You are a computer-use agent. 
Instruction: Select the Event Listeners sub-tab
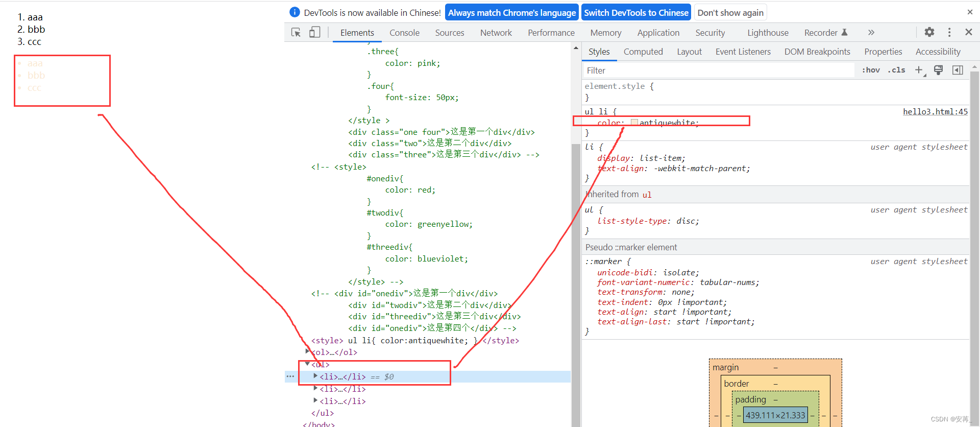(x=743, y=52)
